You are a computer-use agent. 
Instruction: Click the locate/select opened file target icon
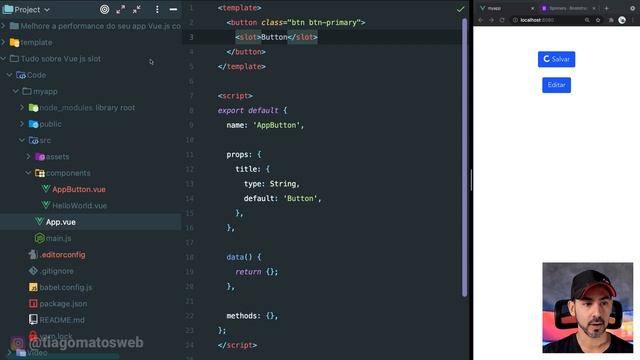[104, 9]
